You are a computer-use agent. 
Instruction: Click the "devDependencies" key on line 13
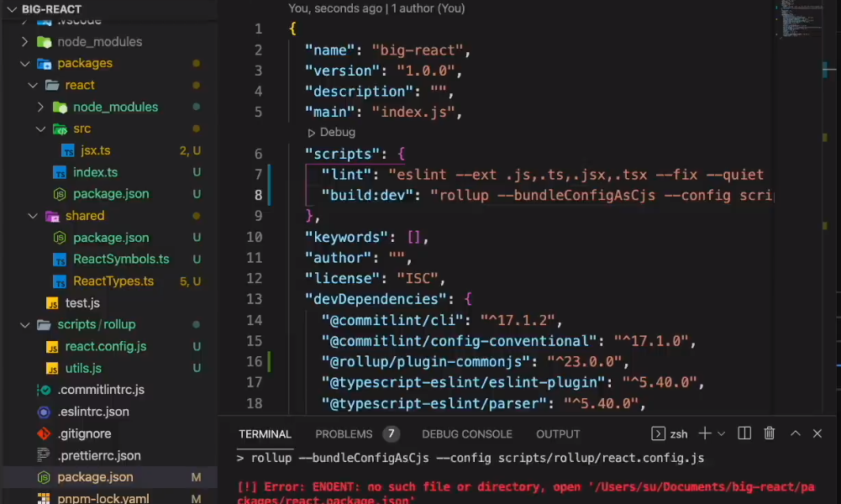376,299
